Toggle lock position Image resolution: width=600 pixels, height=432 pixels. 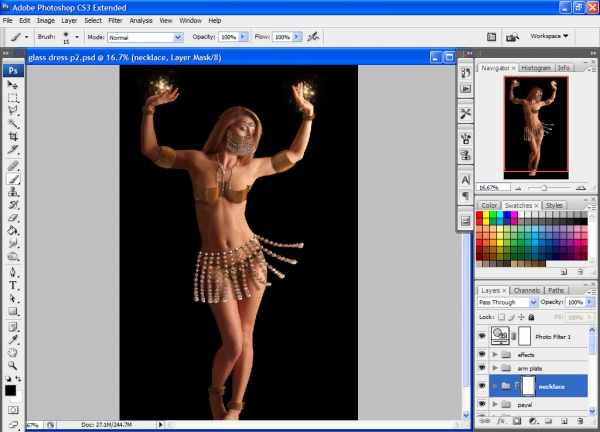tap(521, 317)
